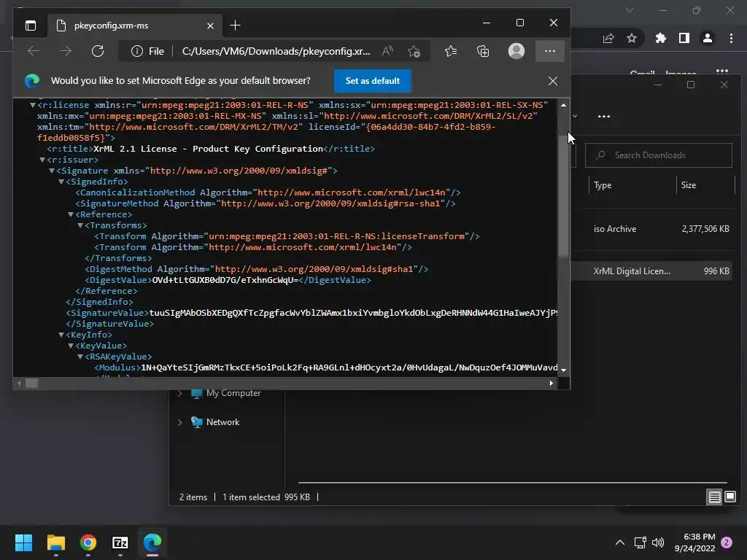Activate Read aloud in Edge
The image size is (747, 560).
click(x=388, y=51)
